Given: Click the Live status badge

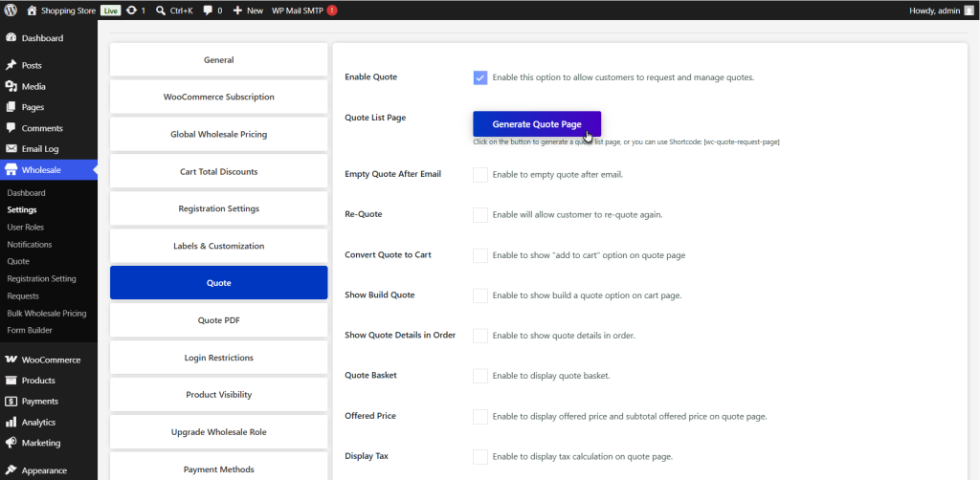Looking at the screenshot, I should 110,10.
